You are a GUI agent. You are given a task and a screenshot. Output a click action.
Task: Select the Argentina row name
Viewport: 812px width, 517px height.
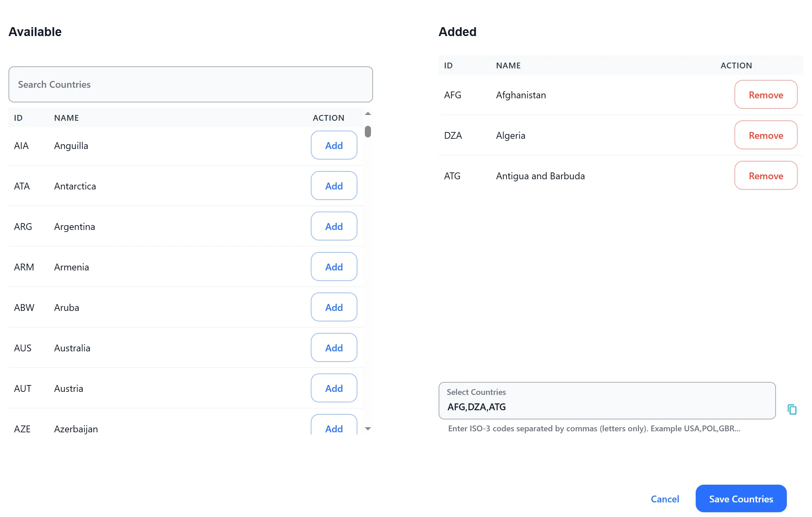pos(74,227)
